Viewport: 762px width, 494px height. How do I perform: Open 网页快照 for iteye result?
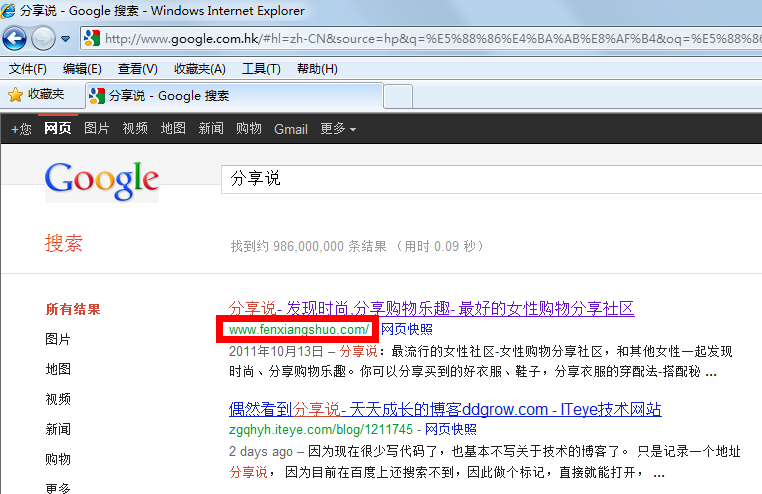(451, 429)
